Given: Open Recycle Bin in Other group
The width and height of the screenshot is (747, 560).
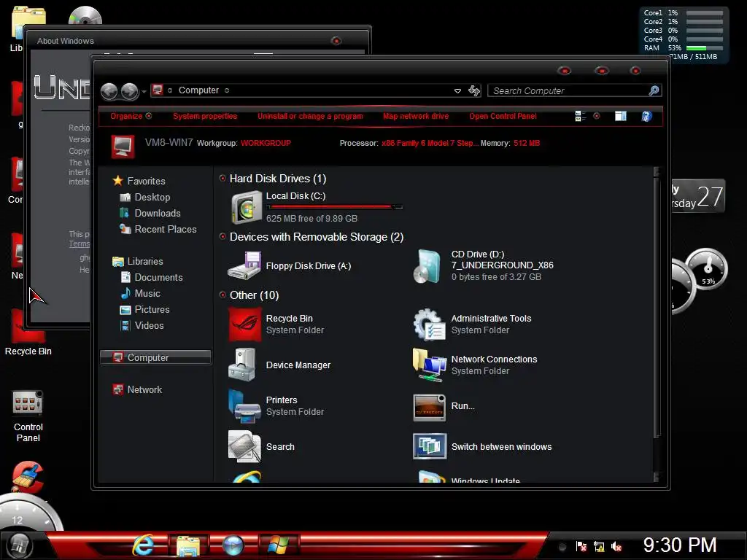Looking at the screenshot, I should pyautogui.click(x=244, y=324).
